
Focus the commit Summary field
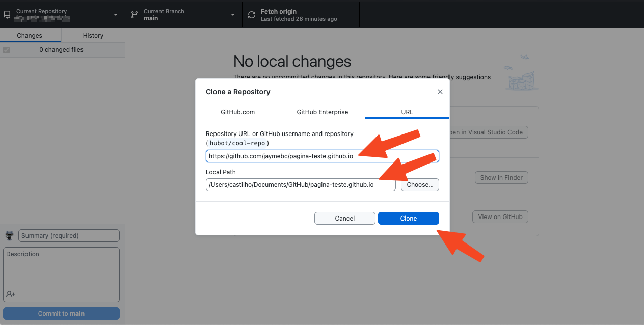pos(69,235)
